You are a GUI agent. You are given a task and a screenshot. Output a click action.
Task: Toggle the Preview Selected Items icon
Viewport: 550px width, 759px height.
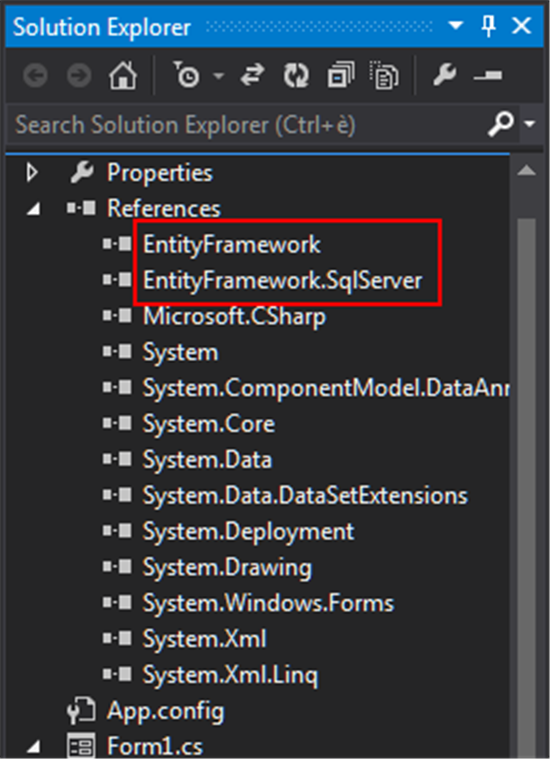coord(488,76)
